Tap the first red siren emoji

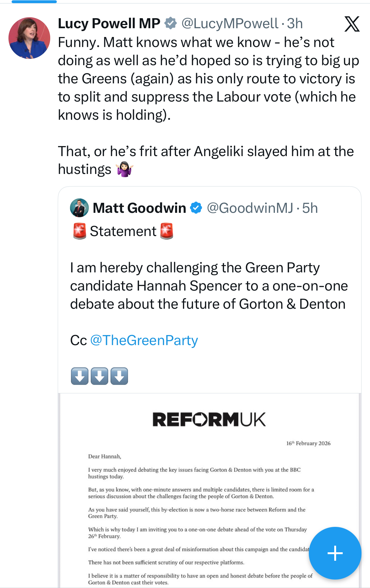[80, 231]
